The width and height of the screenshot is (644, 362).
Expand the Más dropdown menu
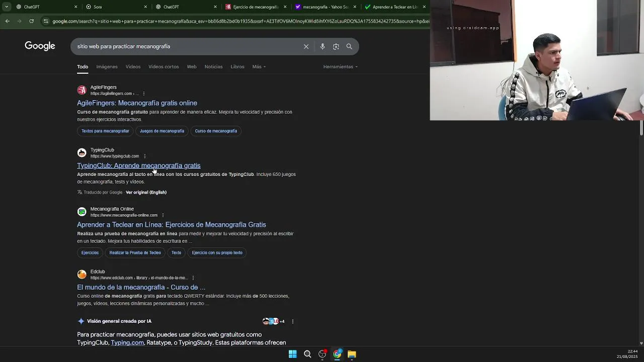(259, 67)
